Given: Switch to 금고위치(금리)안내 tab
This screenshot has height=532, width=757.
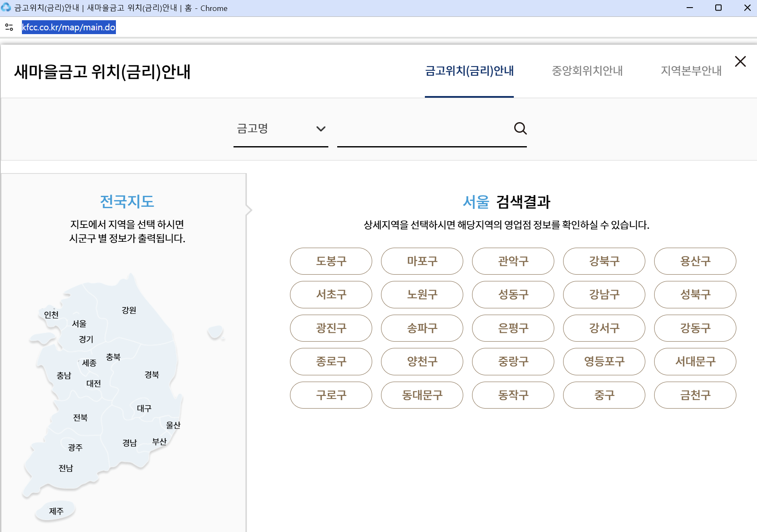Looking at the screenshot, I should point(469,71).
